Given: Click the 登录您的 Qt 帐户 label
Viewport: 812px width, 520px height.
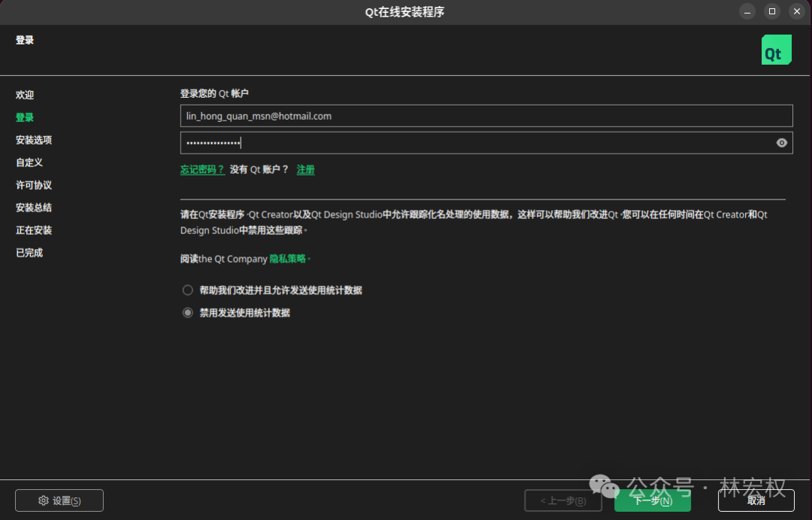Looking at the screenshot, I should pos(214,93).
